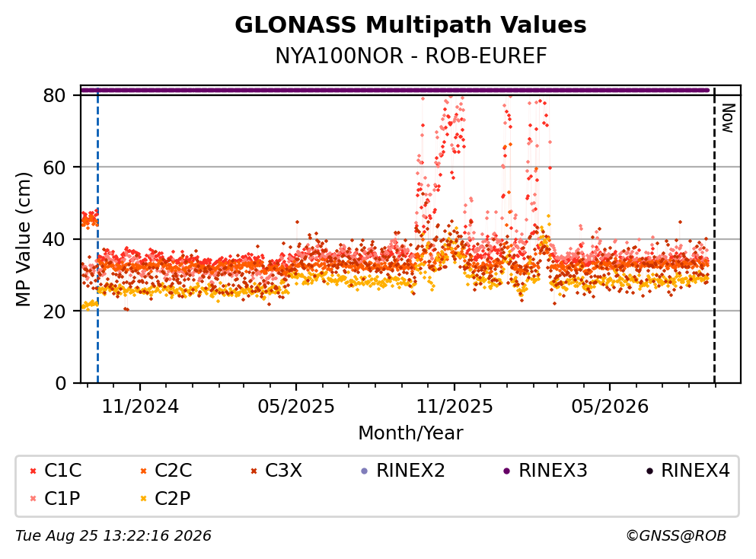The height and width of the screenshot is (559, 756).
Task: Select the C3X legend label
Action: [x=283, y=471]
